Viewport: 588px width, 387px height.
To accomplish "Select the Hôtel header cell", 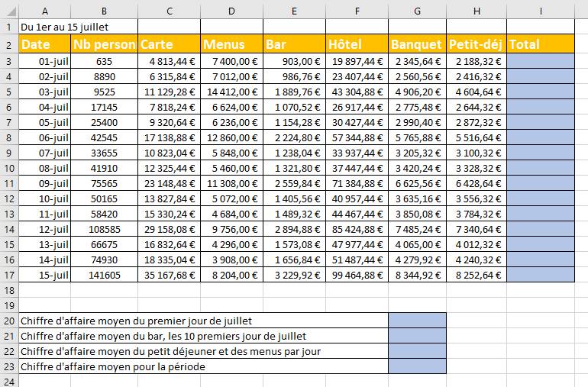I will point(357,44).
